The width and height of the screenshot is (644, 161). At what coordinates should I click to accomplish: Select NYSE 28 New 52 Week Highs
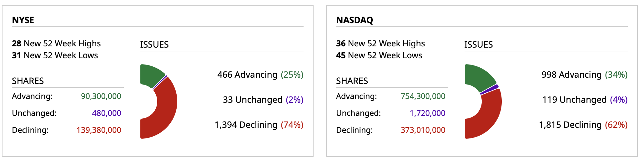(x=56, y=44)
